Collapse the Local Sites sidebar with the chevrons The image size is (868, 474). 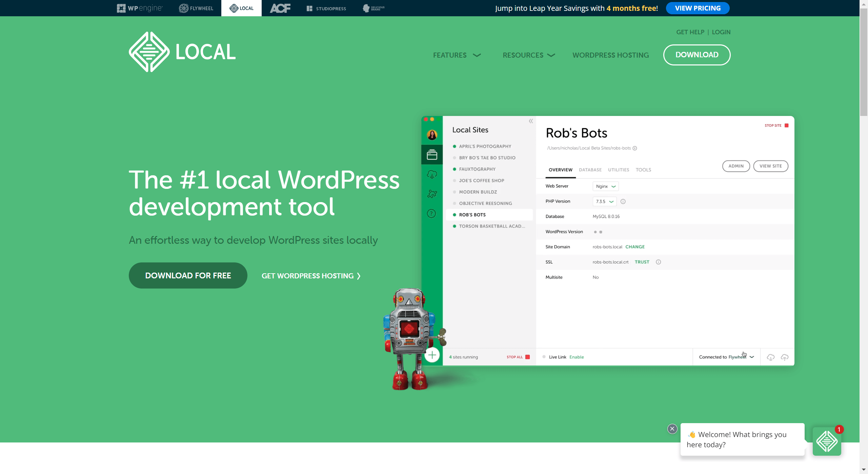[530, 121]
